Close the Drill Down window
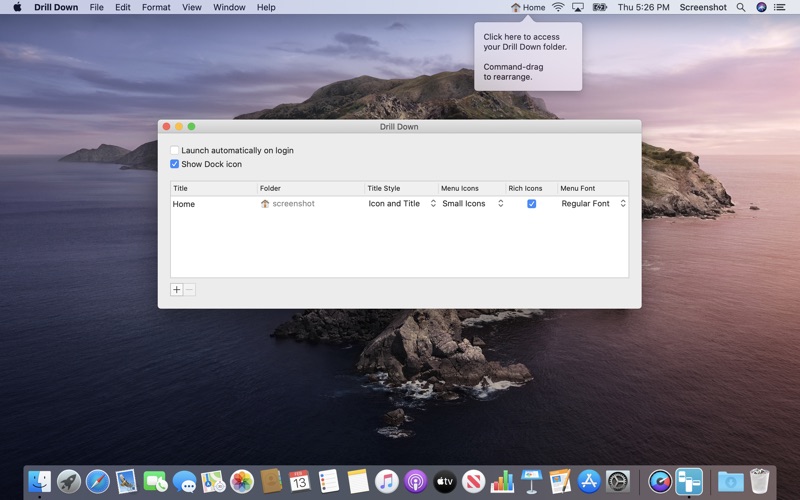 tap(166, 127)
